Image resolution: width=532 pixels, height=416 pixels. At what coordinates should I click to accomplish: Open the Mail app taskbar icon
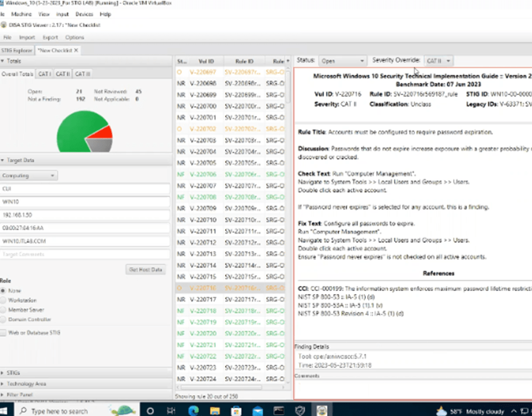pyautogui.click(x=257, y=410)
